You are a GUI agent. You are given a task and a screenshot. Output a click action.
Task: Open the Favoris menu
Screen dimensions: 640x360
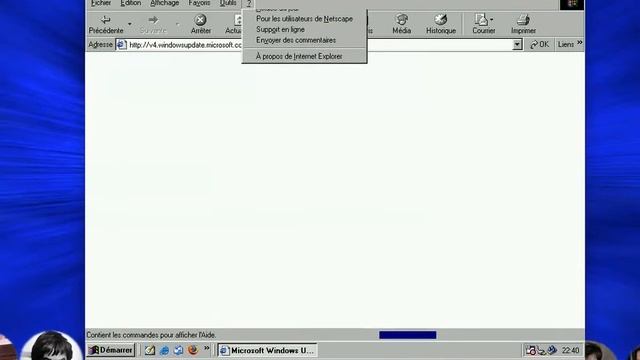pos(199,3)
